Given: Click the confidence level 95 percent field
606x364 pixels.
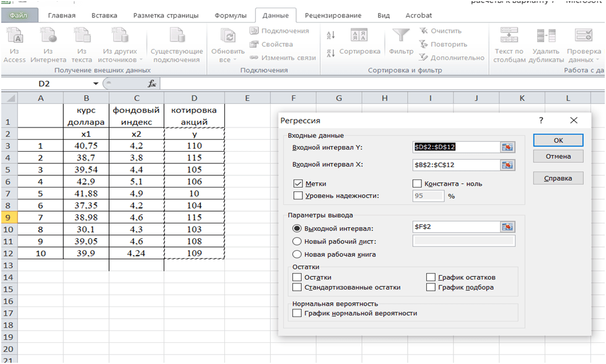Looking at the screenshot, I should pos(428,196).
